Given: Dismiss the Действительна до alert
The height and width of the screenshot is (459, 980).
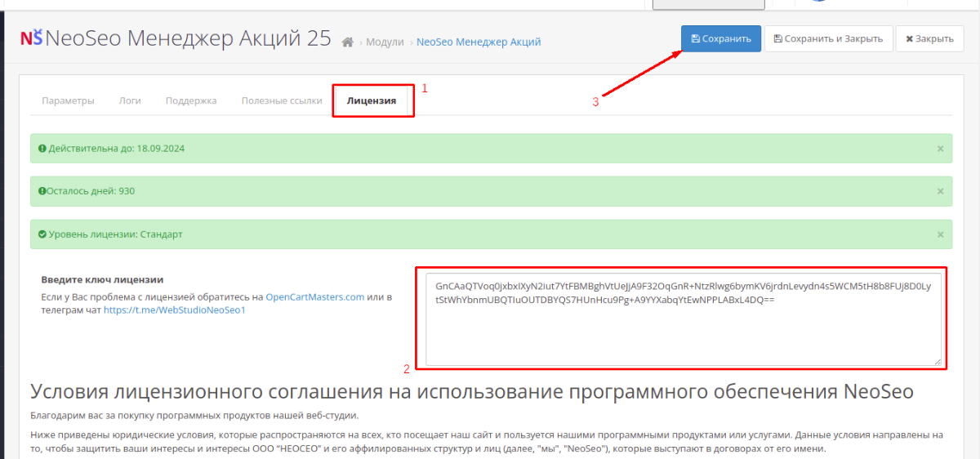Looking at the screenshot, I should click(940, 149).
